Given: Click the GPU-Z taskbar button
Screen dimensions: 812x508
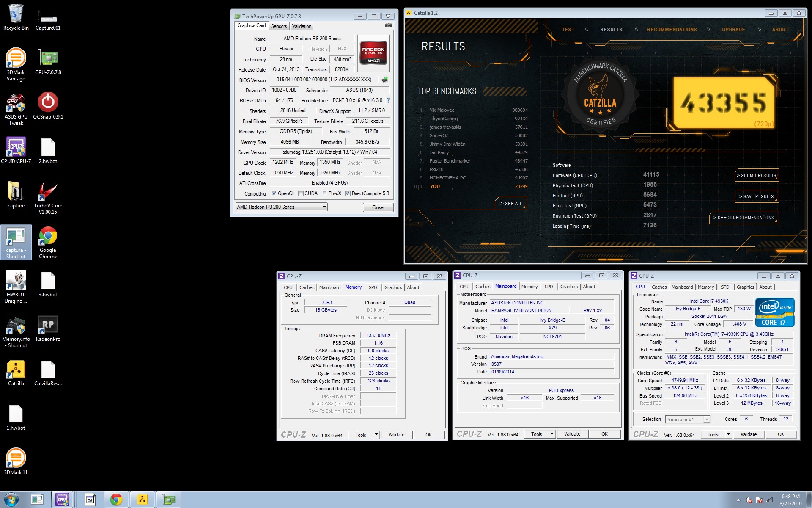Looking at the screenshot, I should [x=169, y=500].
